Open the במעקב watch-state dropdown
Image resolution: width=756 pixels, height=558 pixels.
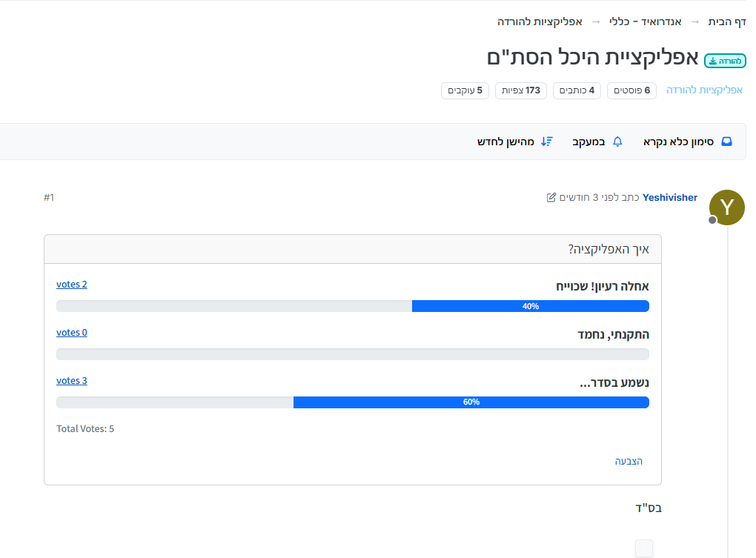point(597,142)
